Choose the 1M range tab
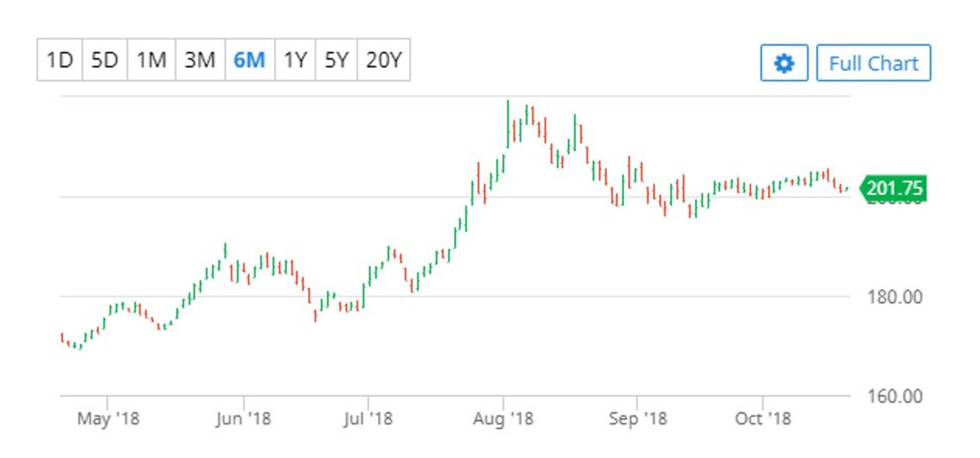 click(x=152, y=60)
